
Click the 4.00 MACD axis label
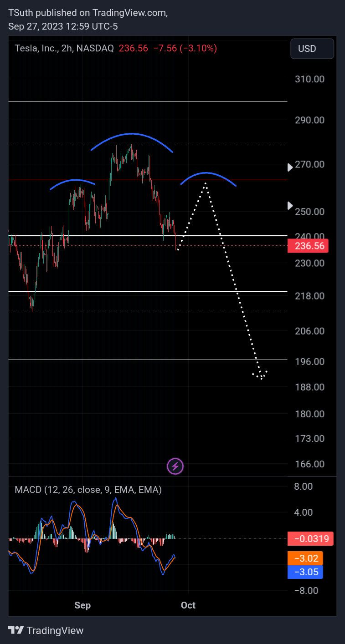coord(304,512)
